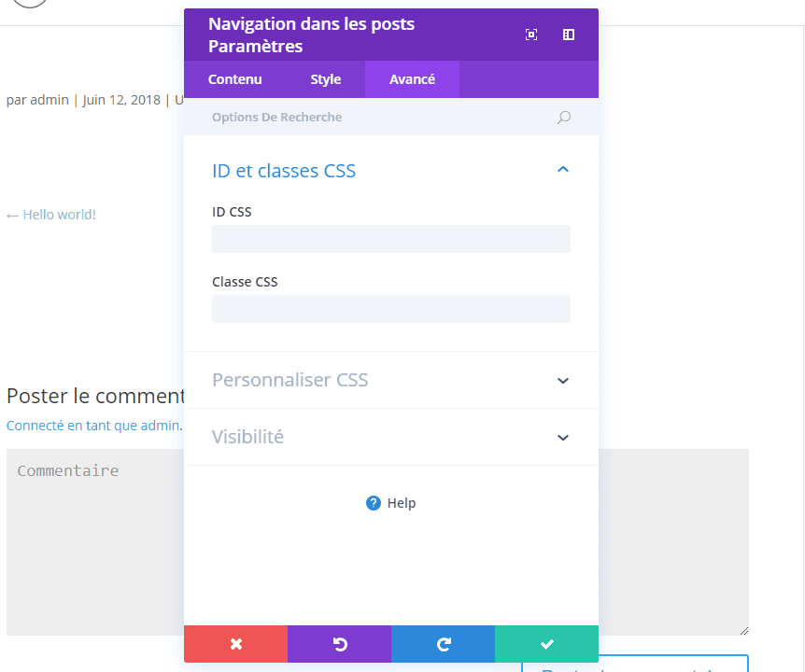Click inside the Commentaire text area

pos(93,541)
